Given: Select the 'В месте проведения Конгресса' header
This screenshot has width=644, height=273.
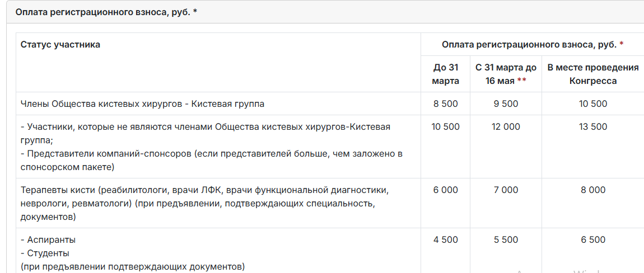Looking at the screenshot, I should point(593,74).
